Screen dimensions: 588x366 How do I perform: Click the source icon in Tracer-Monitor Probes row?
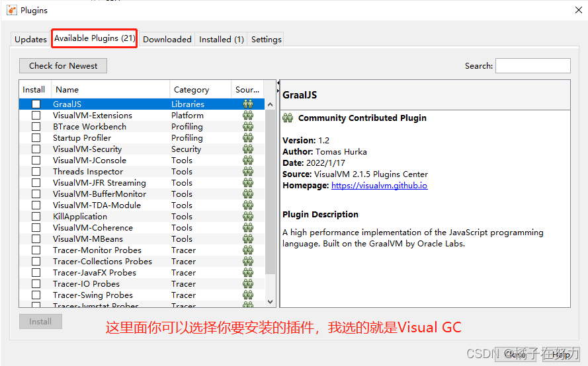coord(248,250)
